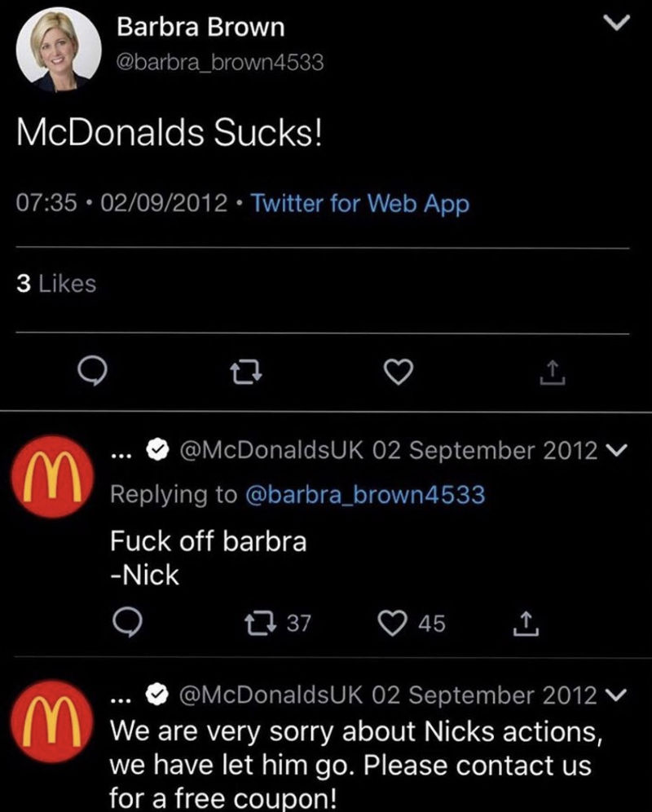This screenshot has height=812, width=652.
Task: Open the Twitter for Web App link
Action: 360,202
